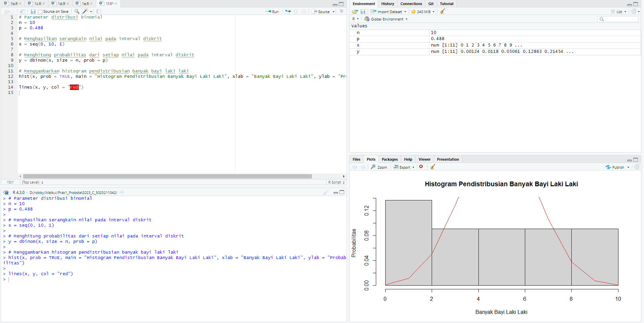
Task: Clear environment objects with the broom icon
Action: (442, 11)
